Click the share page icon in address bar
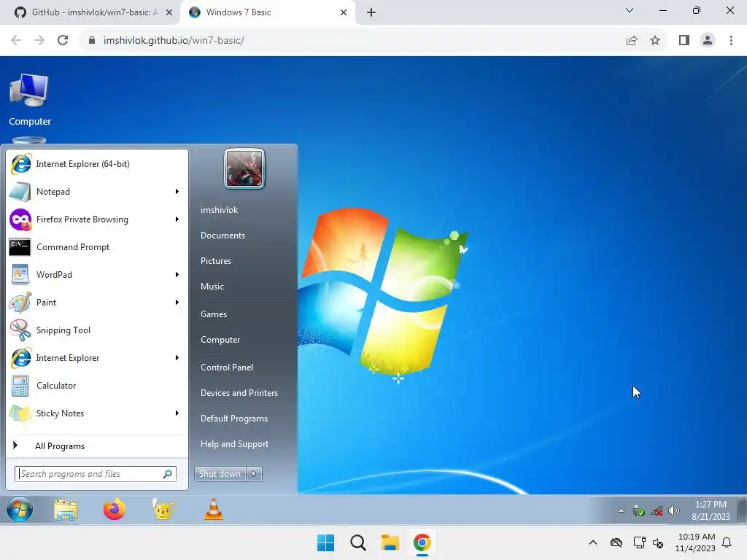The image size is (747, 560). coord(632,41)
